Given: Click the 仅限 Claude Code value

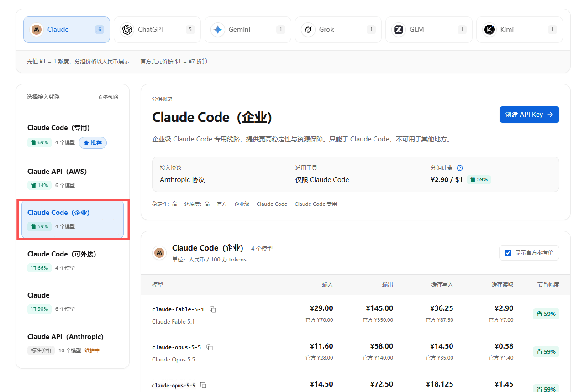Looking at the screenshot, I should coord(322,180).
